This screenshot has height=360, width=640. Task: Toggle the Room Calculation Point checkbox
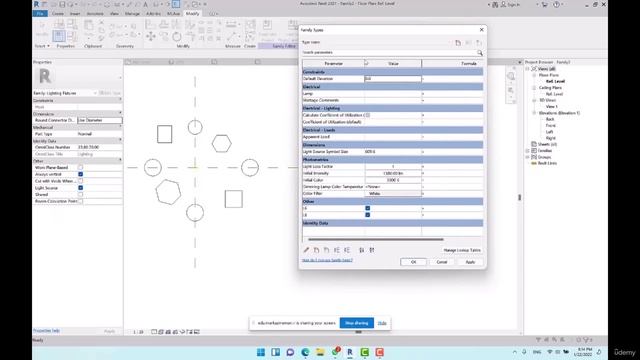point(80,201)
